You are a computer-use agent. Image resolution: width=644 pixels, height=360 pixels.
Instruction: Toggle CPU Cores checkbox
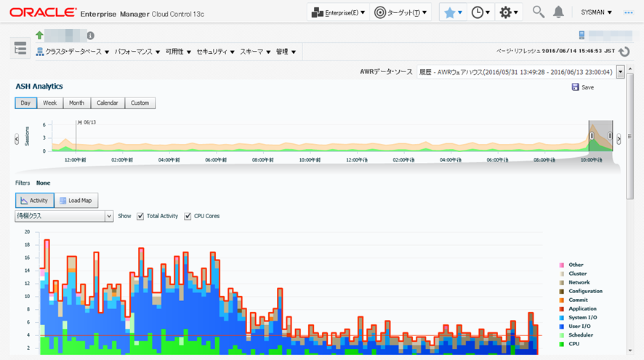188,216
